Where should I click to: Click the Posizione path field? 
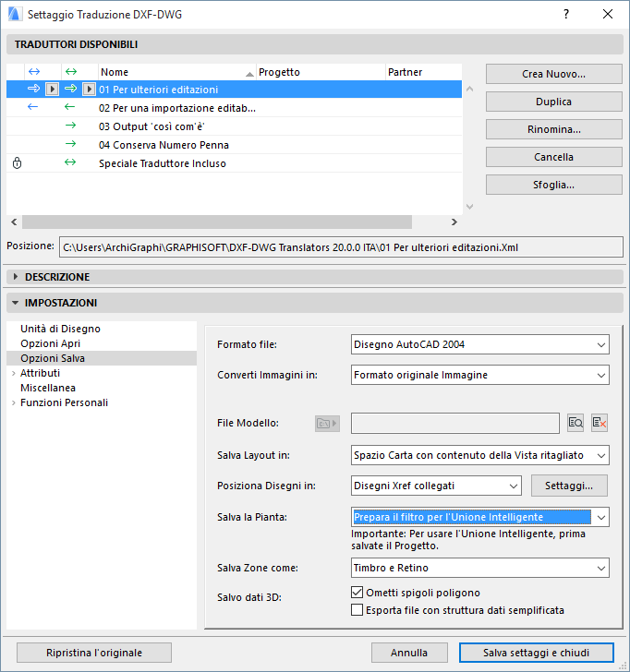point(341,247)
